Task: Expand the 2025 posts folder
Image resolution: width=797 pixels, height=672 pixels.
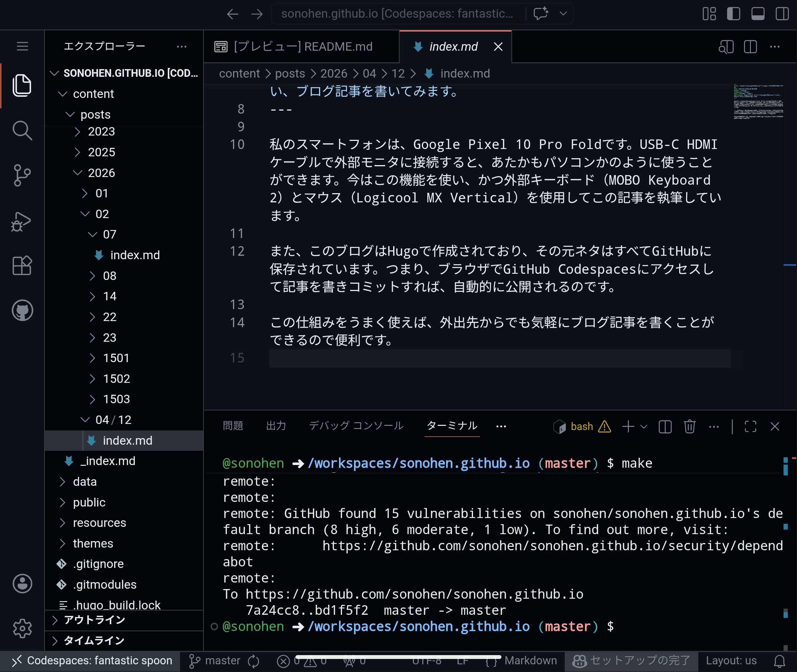Action: 101,152
